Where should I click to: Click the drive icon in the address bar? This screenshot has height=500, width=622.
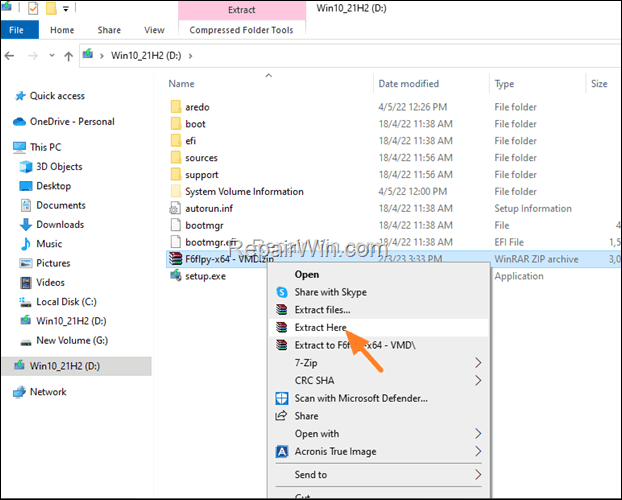(x=88, y=54)
